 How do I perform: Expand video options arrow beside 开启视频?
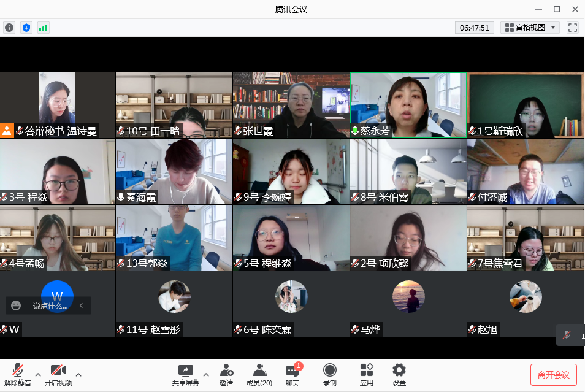tap(78, 374)
